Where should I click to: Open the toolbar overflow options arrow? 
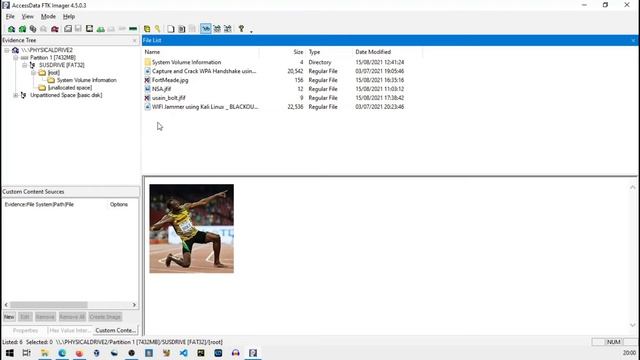pyautogui.click(x=251, y=31)
